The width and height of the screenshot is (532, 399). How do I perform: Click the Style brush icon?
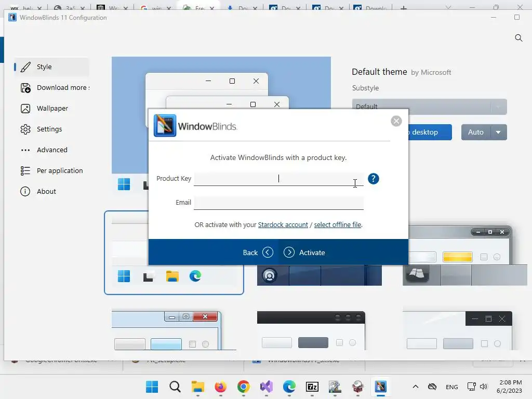[25, 67]
